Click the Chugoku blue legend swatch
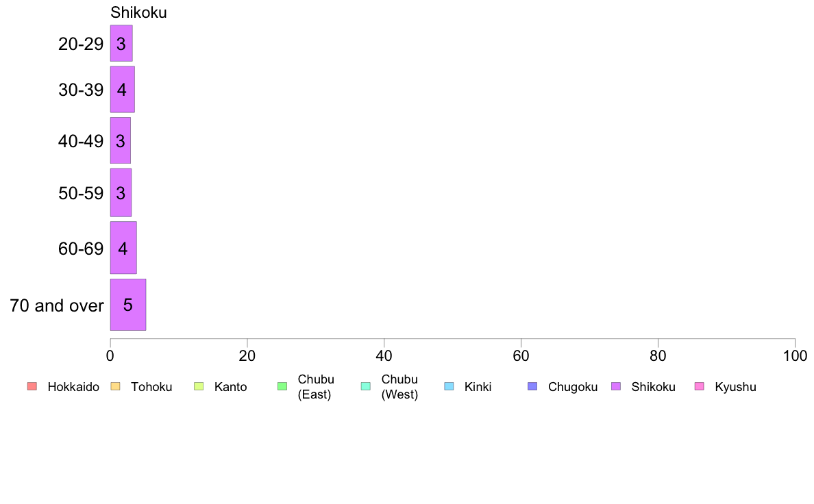The height and width of the screenshot is (504, 814). tap(532, 386)
